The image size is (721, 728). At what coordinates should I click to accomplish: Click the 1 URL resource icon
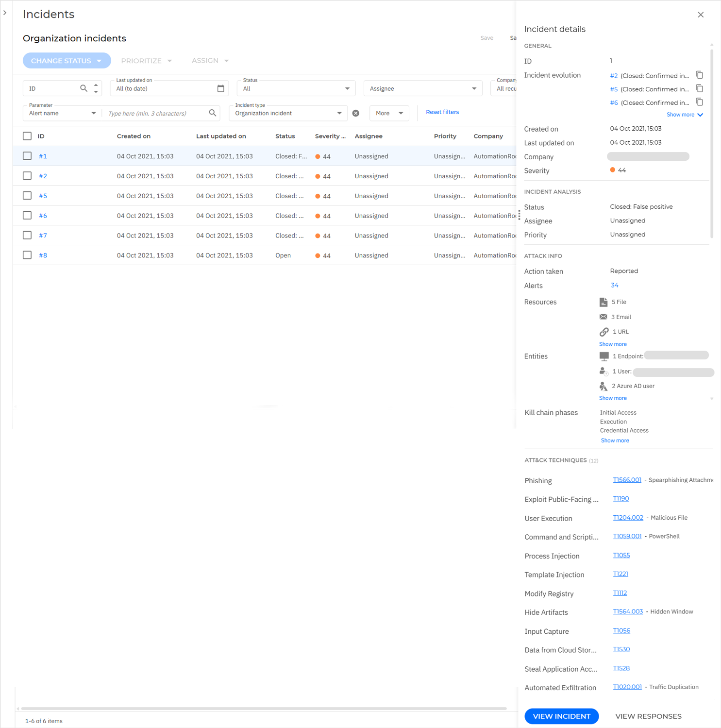pos(604,332)
